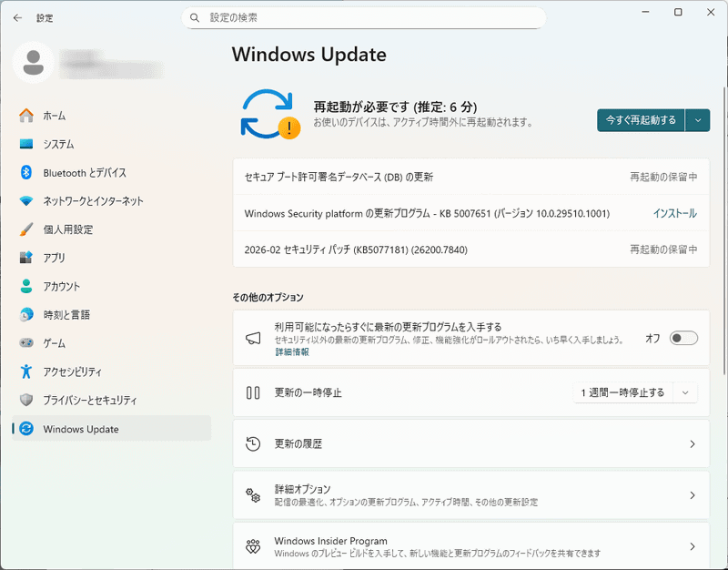The image size is (728, 570).
Task: Open 詳細オプション chevron
Action: pos(693,495)
